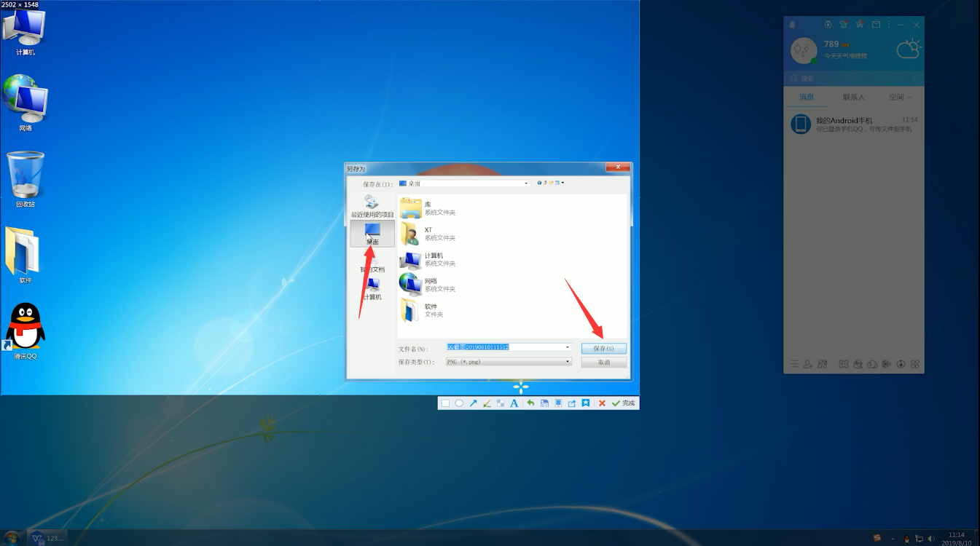Click 保存(S) button in save dialog

click(604, 349)
